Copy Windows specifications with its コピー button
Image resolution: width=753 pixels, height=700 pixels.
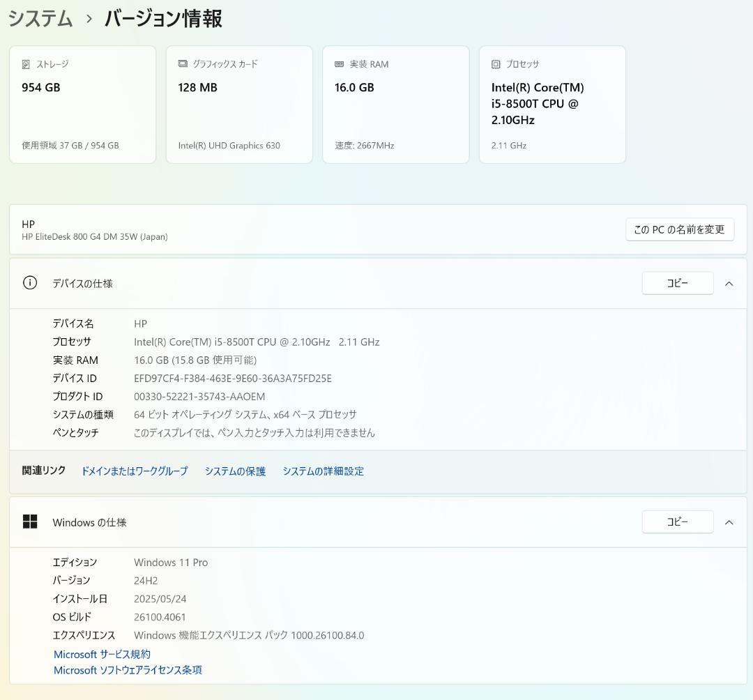pos(677,522)
